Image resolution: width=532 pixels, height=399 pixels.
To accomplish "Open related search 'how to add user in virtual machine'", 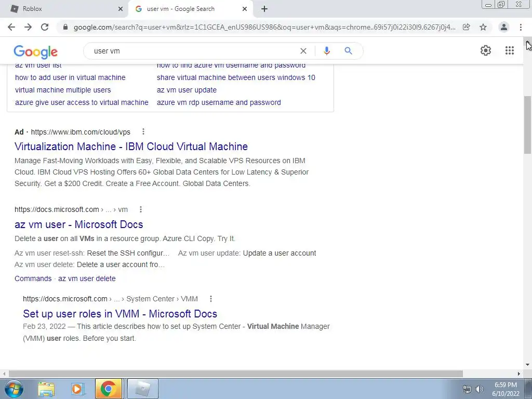I will (70, 77).
